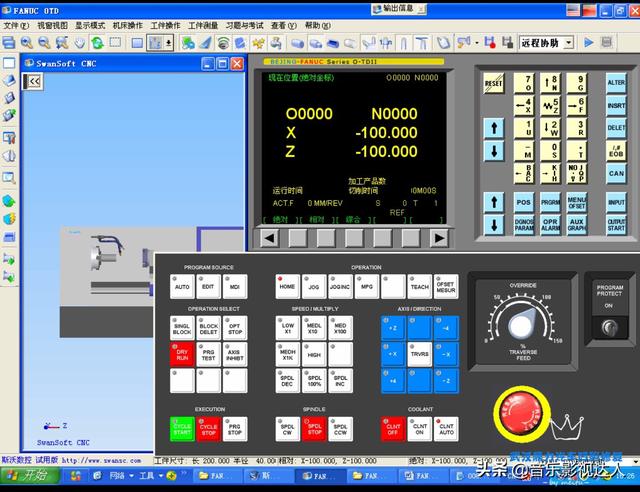Open the 视窗视图 menu
This screenshot has width=640, height=492.
click(52, 25)
